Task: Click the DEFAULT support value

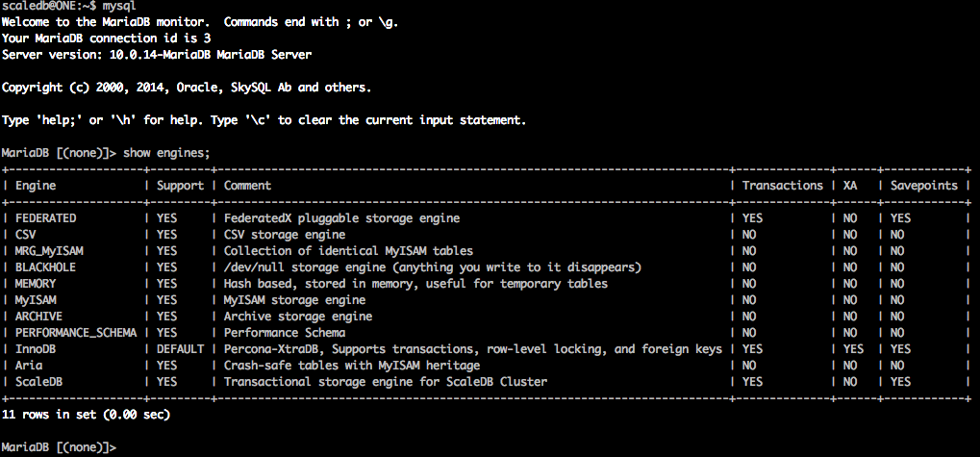Action: point(180,349)
